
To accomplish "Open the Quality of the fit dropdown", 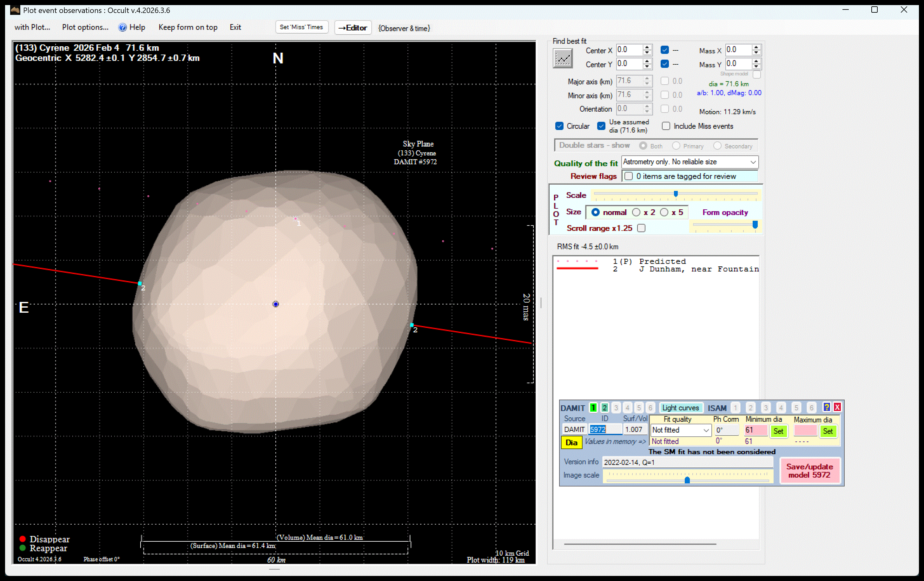I will [x=753, y=162].
